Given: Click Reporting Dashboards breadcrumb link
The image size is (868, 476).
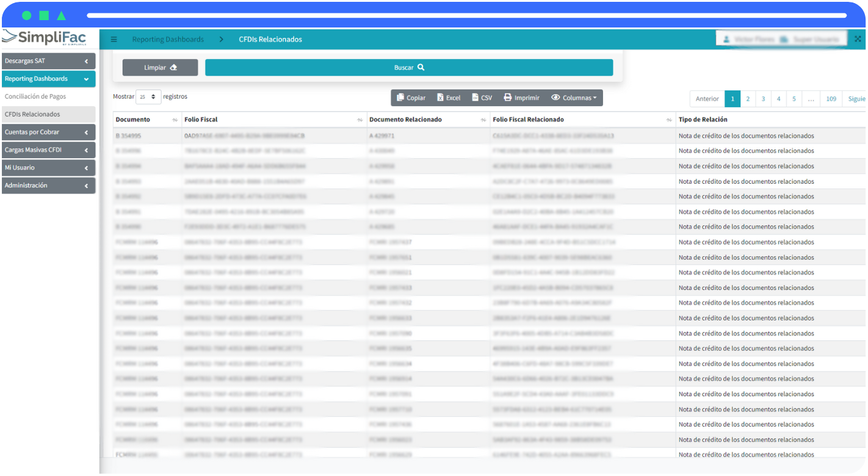Looking at the screenshot, I should point(168,40).
